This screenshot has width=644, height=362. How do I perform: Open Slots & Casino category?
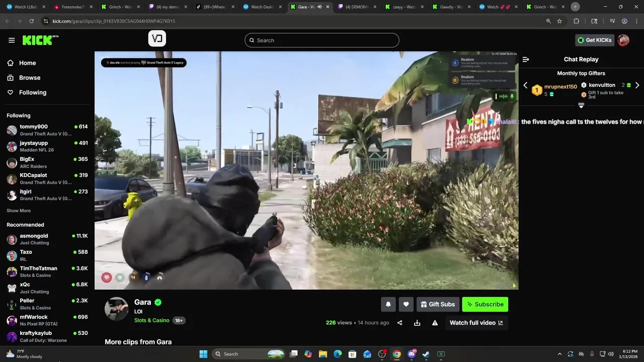point(151,320)
